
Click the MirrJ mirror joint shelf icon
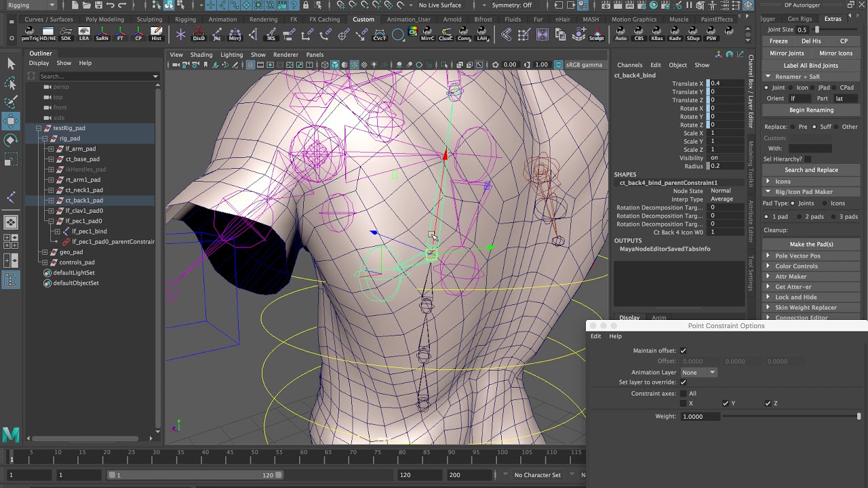coord(235,34)
